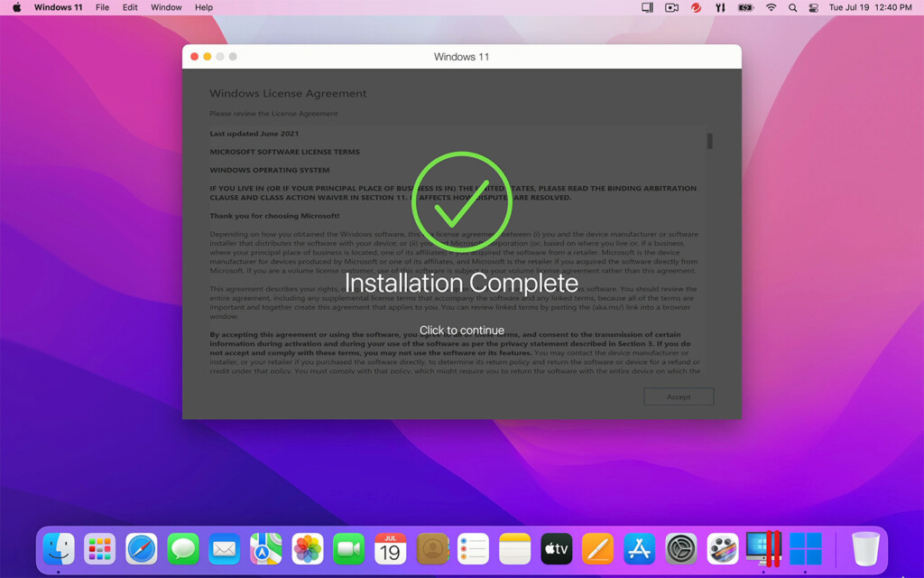Click the screen mirroring menu bar icon
924x578 pixels.
[x=647, y=7]
